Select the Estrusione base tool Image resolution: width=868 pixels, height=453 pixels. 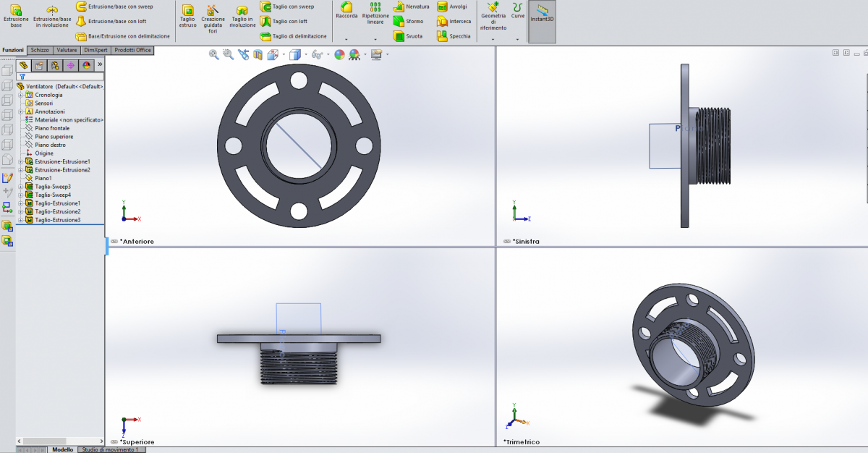16,14
